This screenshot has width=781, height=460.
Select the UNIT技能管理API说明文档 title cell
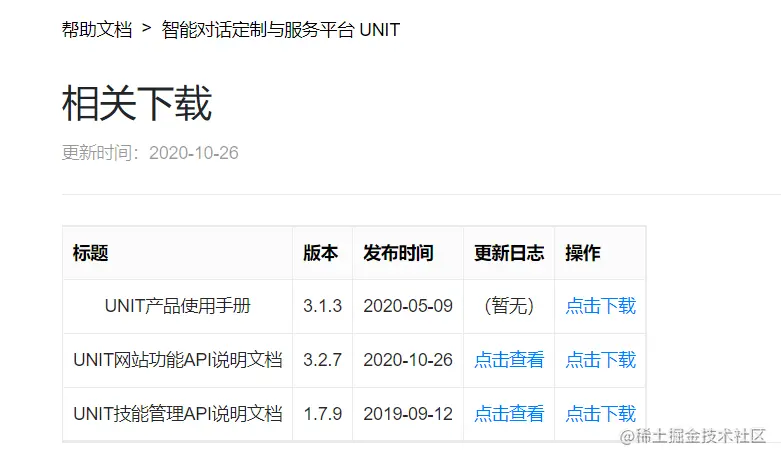click(x=177, y=413)
